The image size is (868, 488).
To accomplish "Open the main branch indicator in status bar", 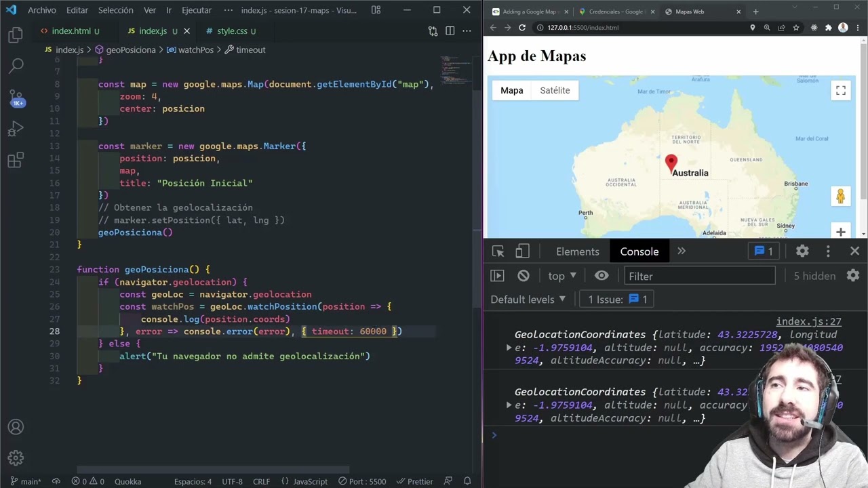I will tap(25, 481).
